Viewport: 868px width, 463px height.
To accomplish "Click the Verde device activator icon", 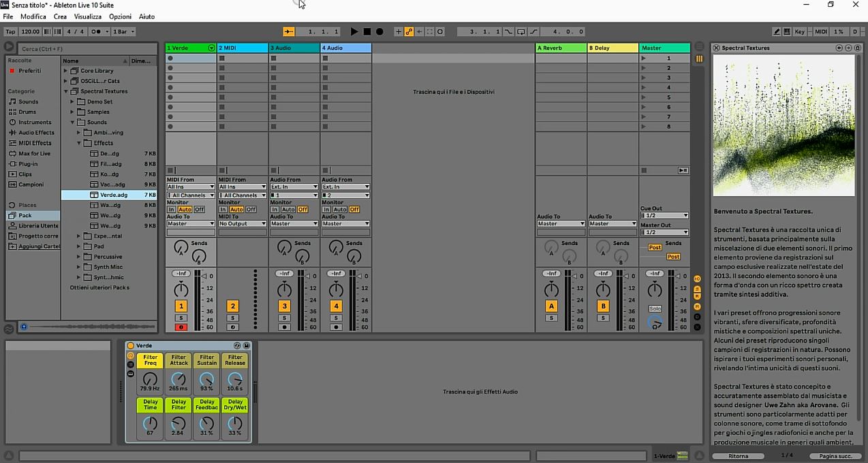I will pos(131,346).
